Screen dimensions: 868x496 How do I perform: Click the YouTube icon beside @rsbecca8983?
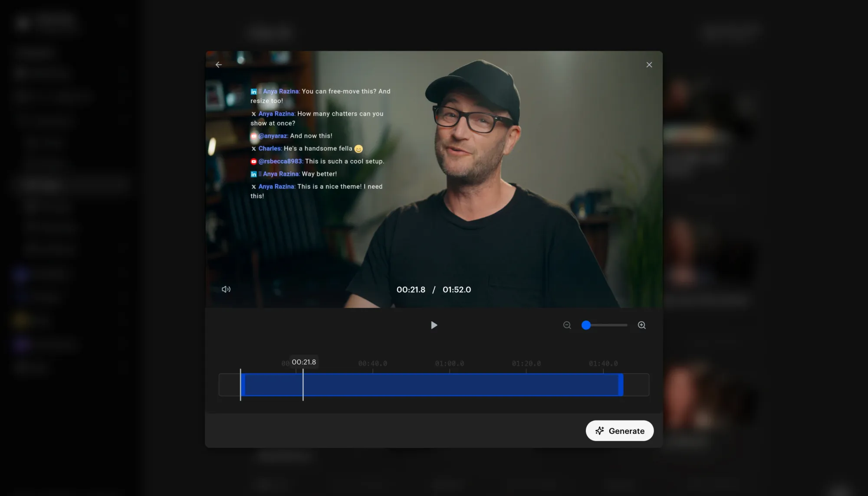tap(253, 161)
